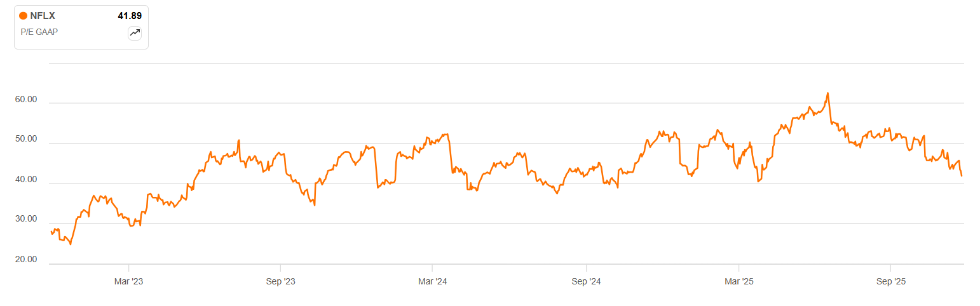This screenshot has width=980, height=306.
Task: Click the Sep '25 axis label
Action: click(890, 281)
